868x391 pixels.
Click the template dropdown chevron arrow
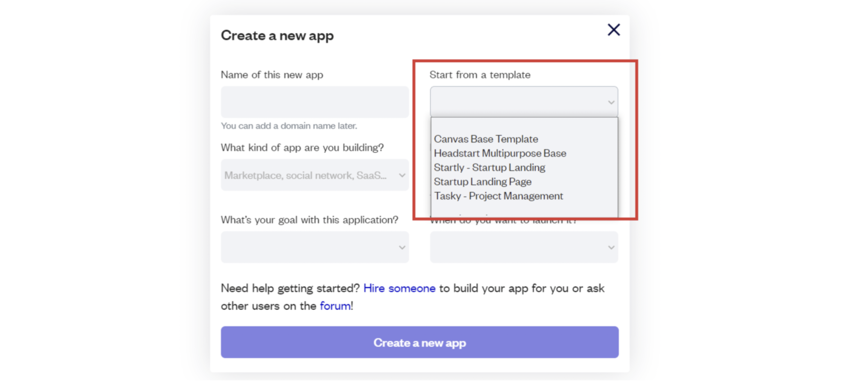[611, 102]
